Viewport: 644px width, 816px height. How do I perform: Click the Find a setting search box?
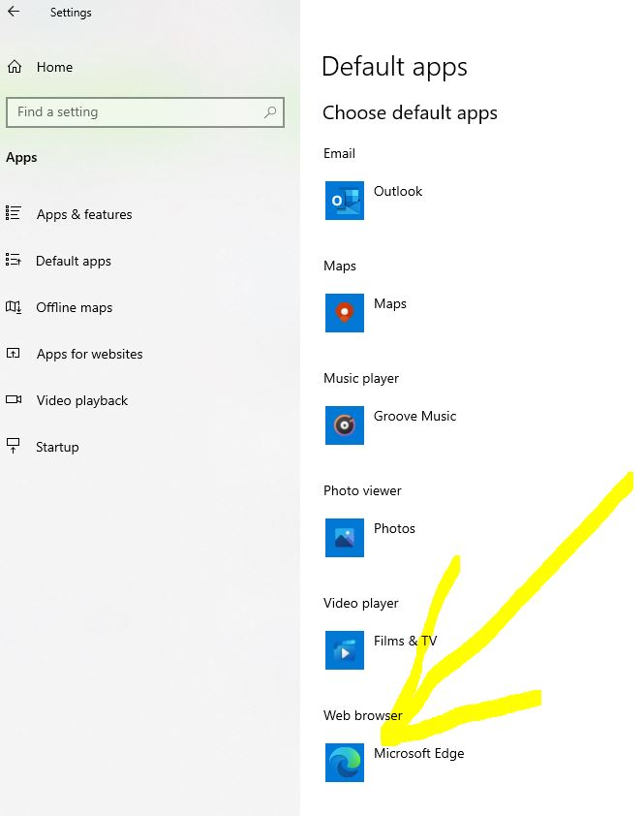coord(136,112)
